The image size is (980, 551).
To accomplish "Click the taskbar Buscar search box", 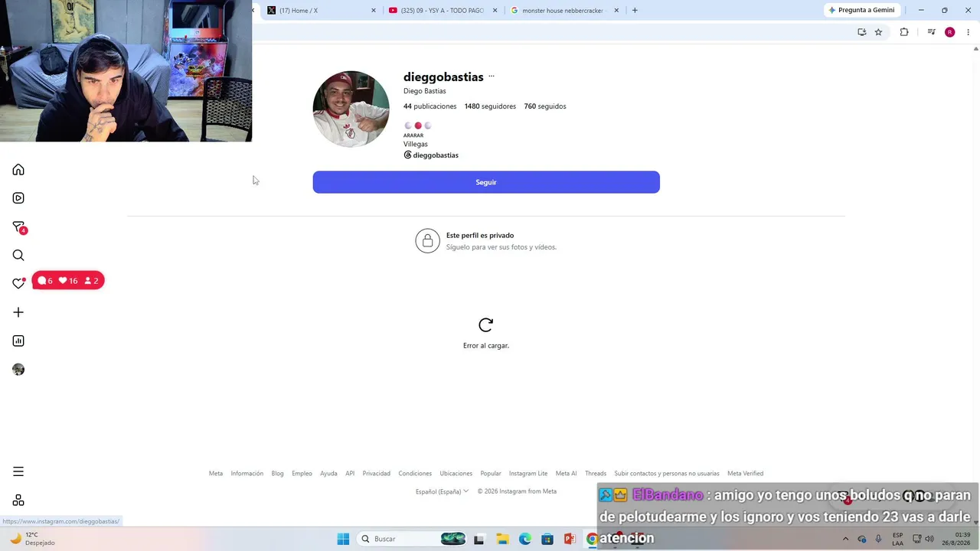I will (413, 539).
